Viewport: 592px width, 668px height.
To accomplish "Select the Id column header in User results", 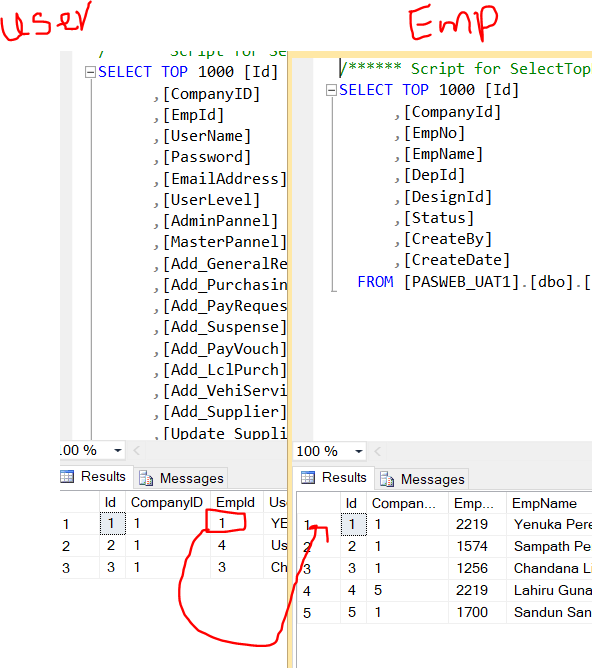I will coord(112,503).
